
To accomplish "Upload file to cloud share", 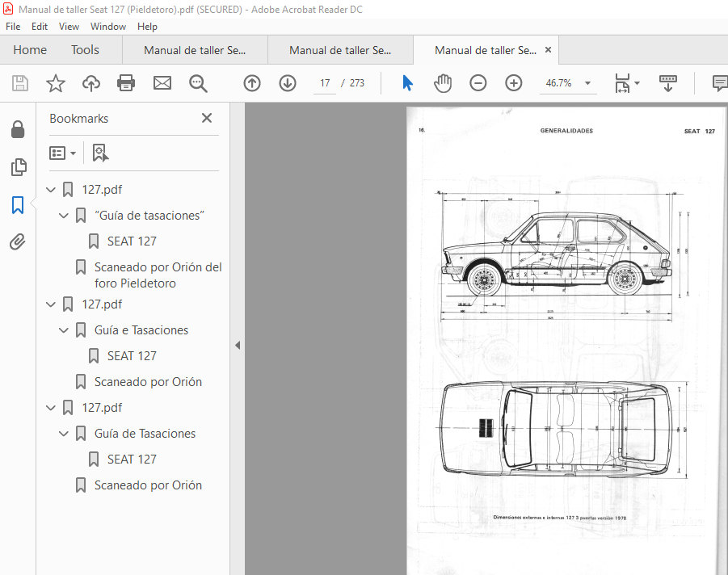I will tap(91, 83).
